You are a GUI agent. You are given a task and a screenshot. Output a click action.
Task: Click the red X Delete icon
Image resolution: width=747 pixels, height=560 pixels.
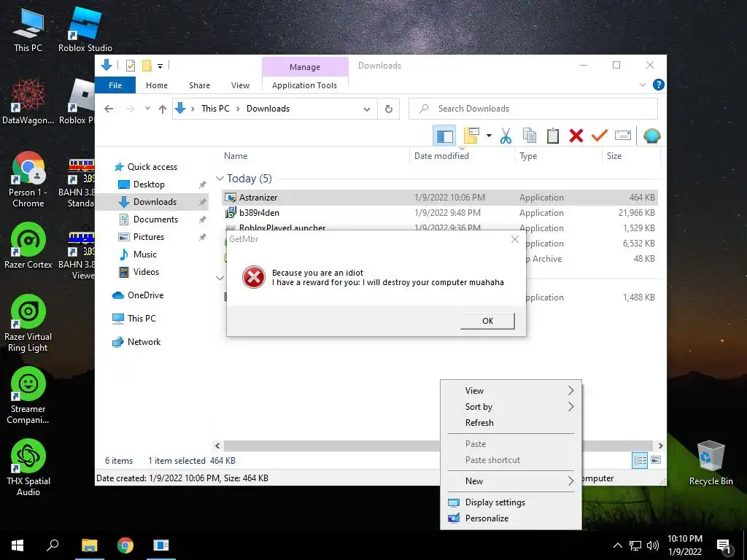point(576,136)
